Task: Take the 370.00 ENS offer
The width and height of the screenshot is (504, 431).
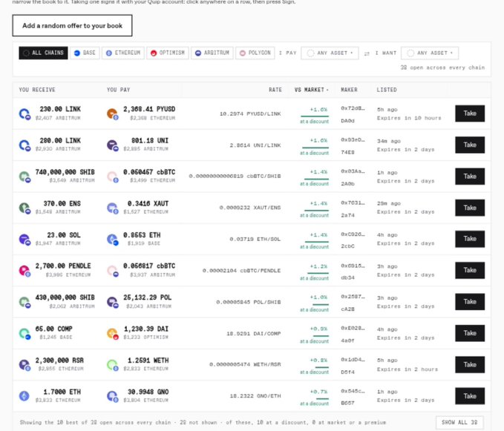Action: pyautogui.click(x=470, y=208)
